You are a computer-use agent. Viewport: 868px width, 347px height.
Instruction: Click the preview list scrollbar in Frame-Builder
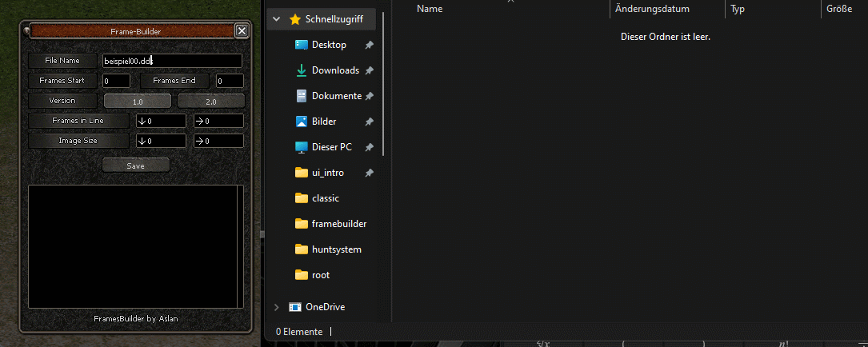[240, 246]
